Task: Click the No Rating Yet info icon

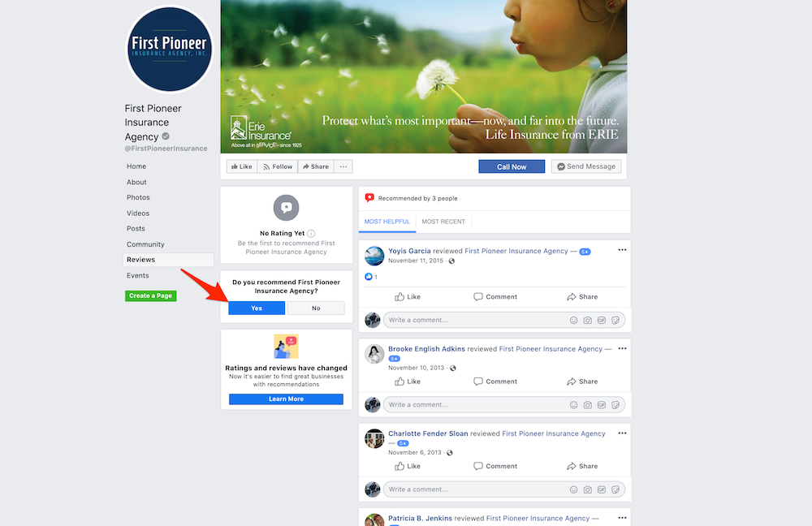Action: 311,234
